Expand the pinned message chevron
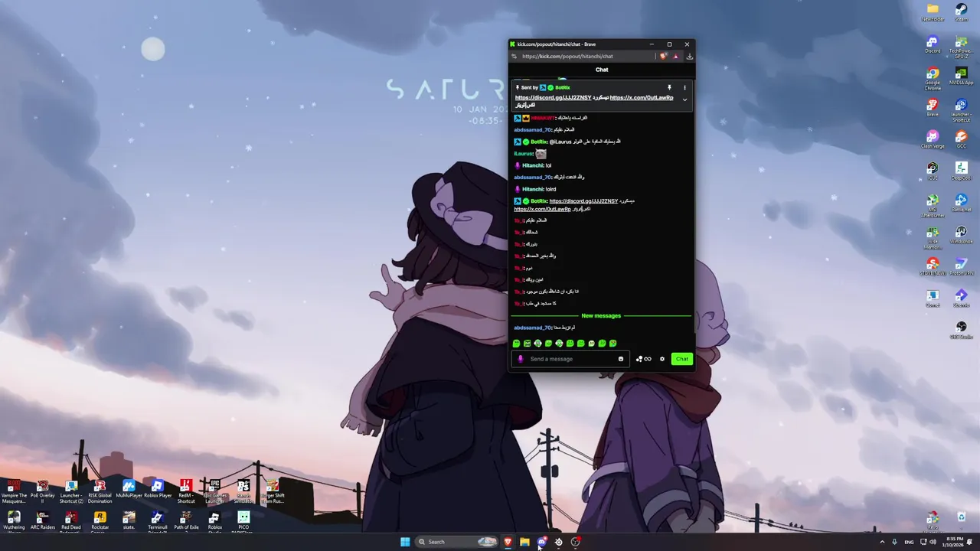 pos(684,100)
